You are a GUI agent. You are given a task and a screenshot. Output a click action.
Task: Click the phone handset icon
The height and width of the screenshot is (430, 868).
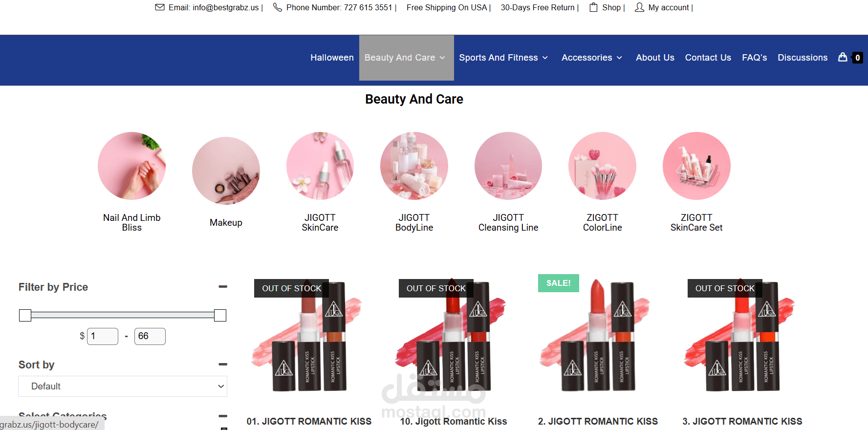(x=278, y=7)
